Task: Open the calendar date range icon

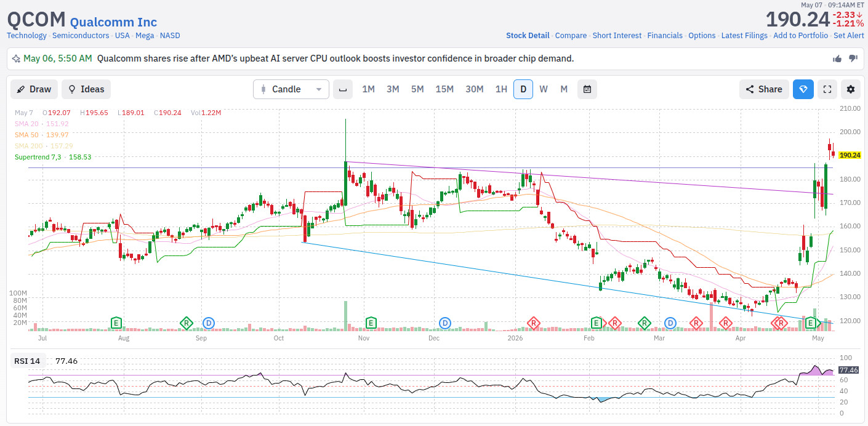Action: [587, 89]
